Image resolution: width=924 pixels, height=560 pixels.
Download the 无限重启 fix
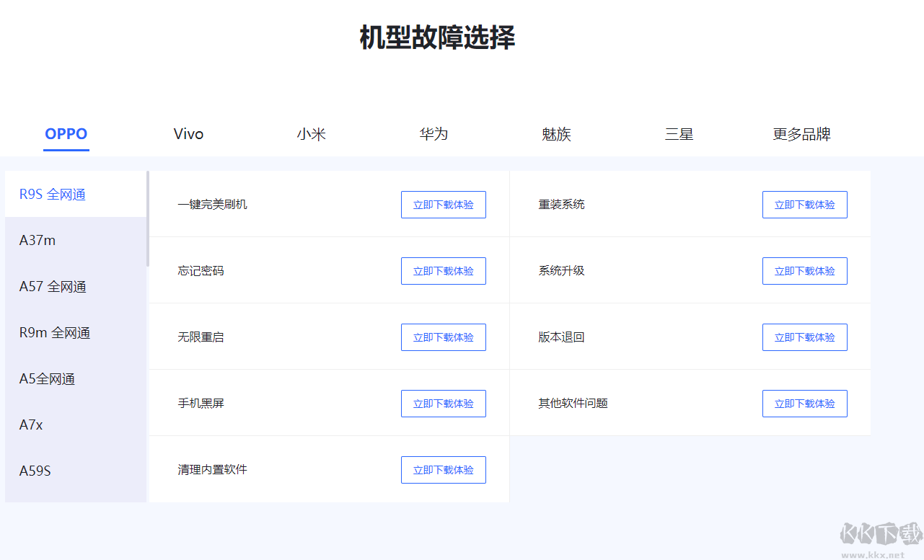[x=444, y=337]
